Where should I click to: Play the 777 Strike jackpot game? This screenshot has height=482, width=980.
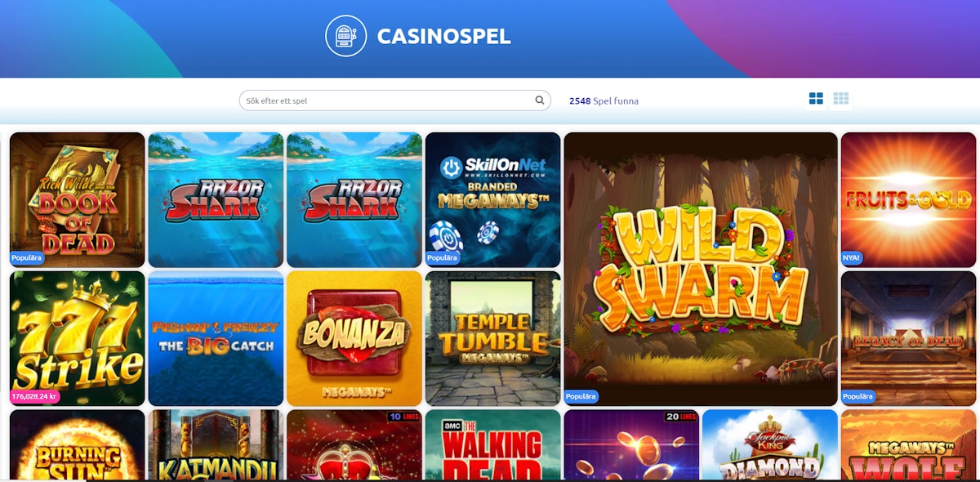[x=77, y=338]
